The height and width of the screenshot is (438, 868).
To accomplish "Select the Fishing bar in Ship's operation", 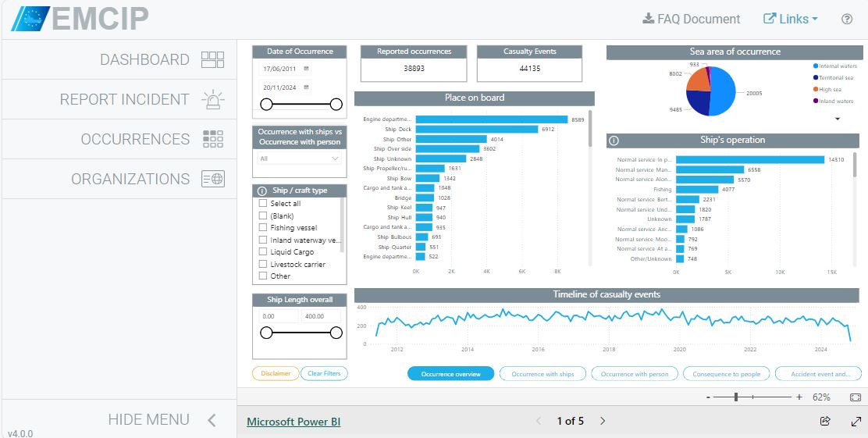I will click(x=697, y=190).
